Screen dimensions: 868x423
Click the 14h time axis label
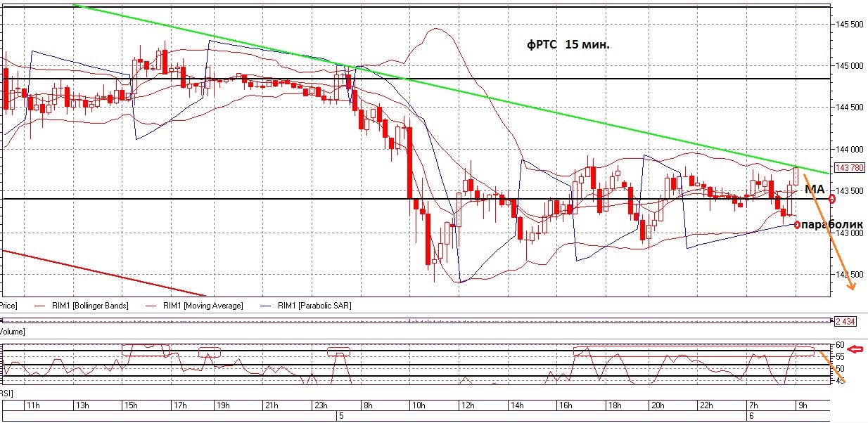pyautogui.click(x=516, y=405)
